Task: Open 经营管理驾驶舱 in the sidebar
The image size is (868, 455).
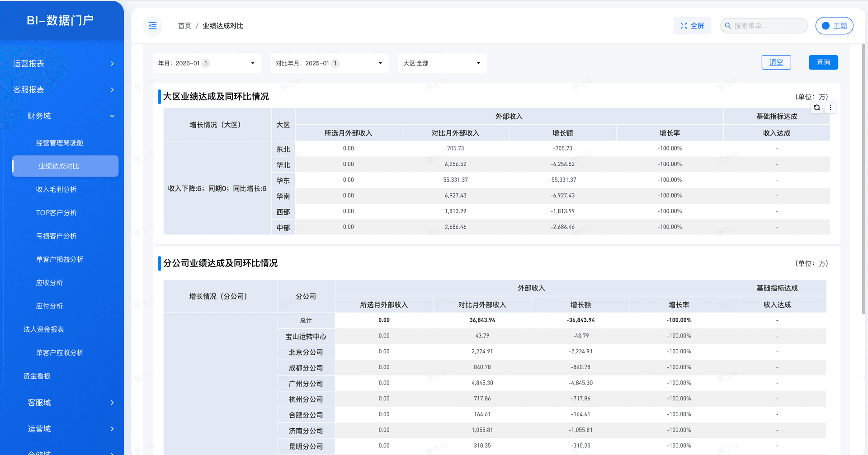Action: pyautogui.click(x=60, y=143)
